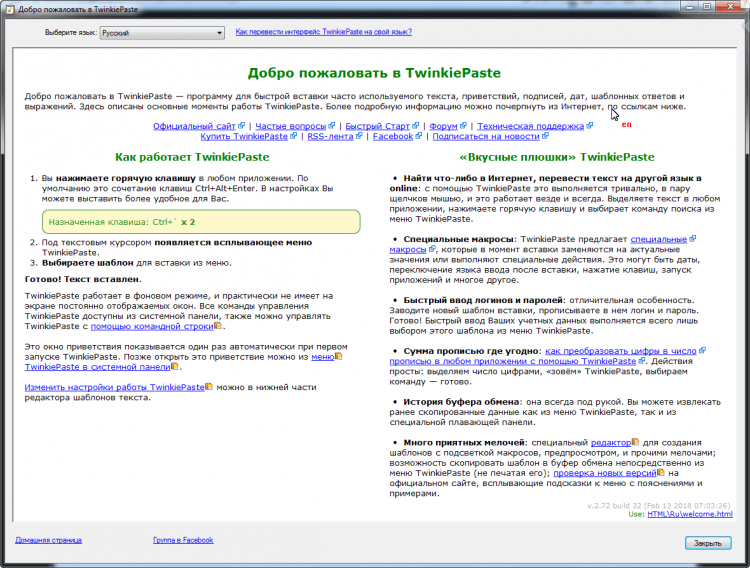750x568 pixels.
Task: Open the специальные link under macros
Action: click(x=659, y=239)
